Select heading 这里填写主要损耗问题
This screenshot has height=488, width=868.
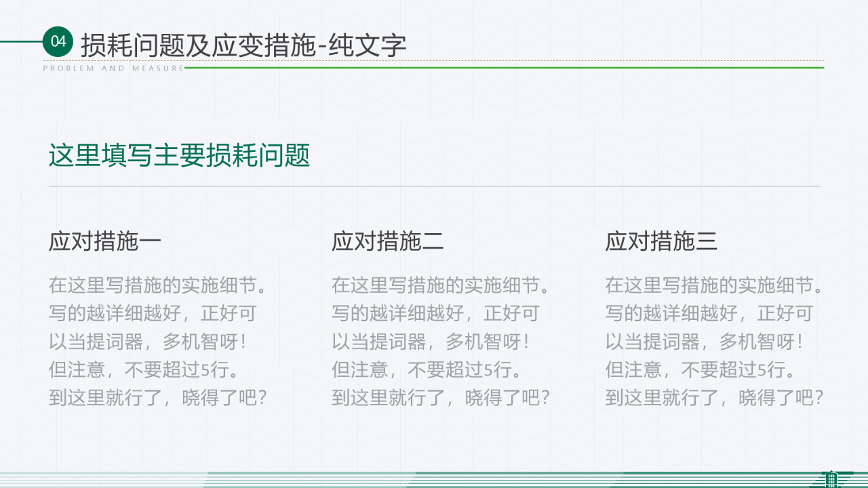pos(179,155)
